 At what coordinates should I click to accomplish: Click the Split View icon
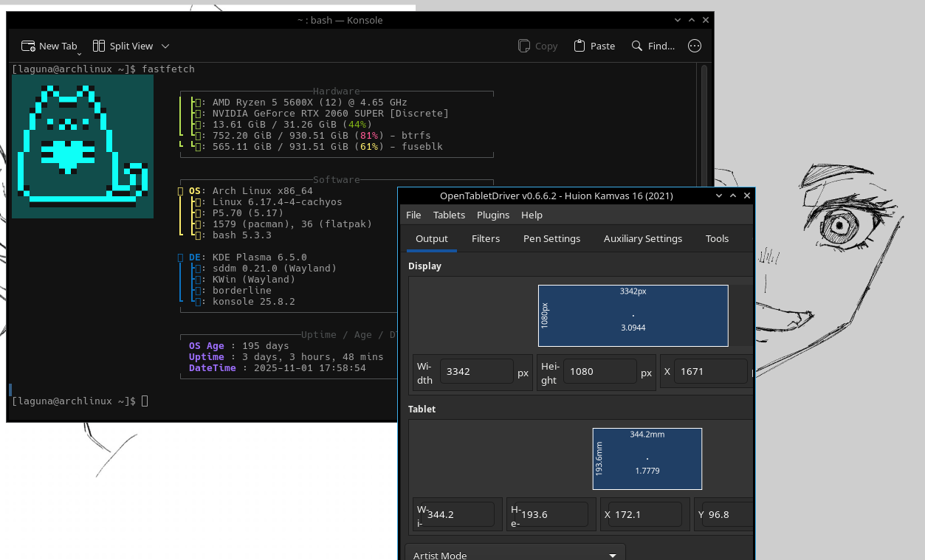coord(99,46)
